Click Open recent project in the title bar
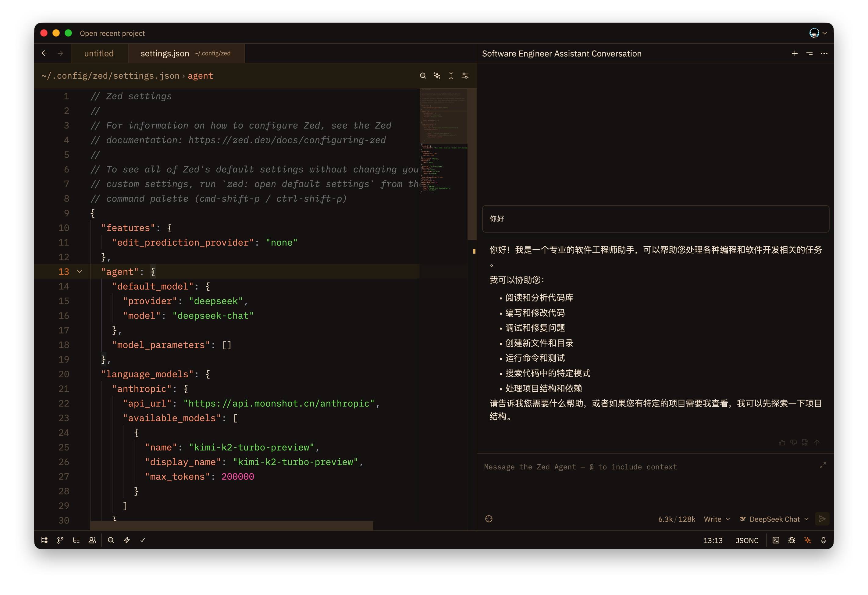The width and height of the screenshot is (868, 595). (112, 33)
